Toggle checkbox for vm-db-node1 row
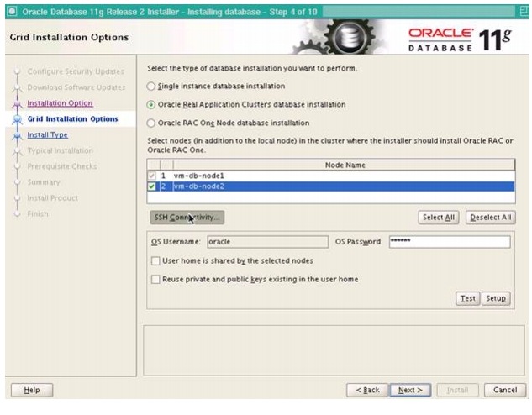This screenshot has width=532, height=415. pyautogui.click(x=151, y=176)
